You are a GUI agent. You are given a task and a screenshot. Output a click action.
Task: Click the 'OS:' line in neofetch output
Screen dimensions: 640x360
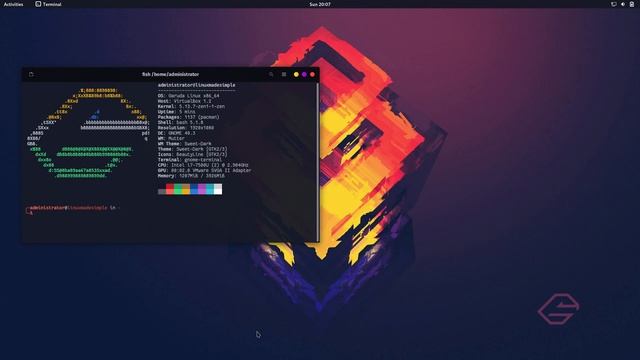(189, 96)
